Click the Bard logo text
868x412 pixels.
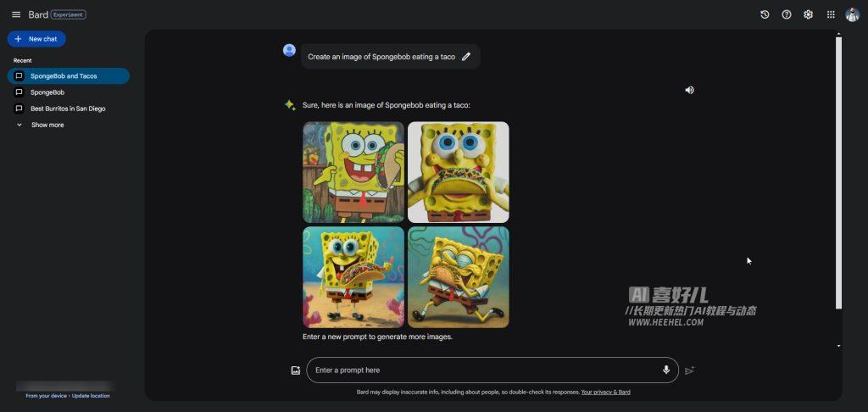38,15
